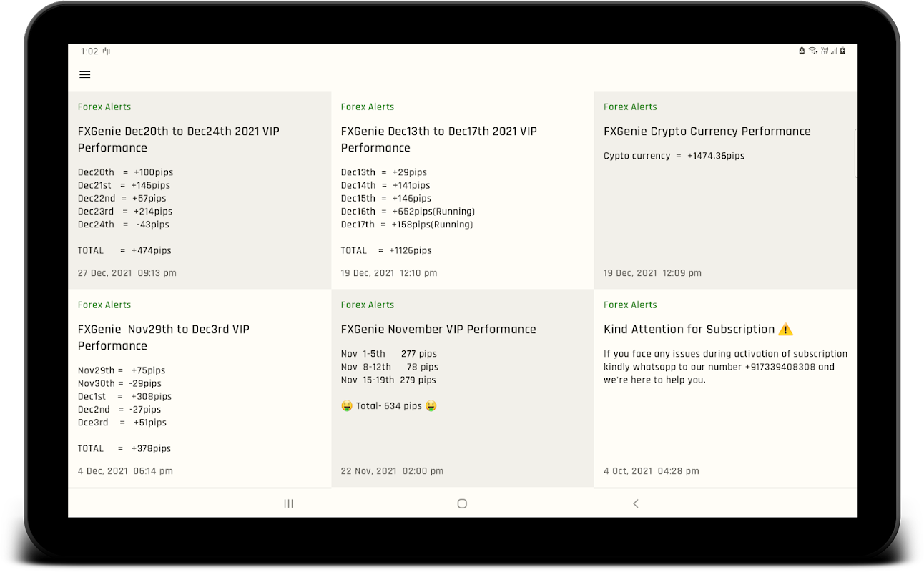Click the status bar clock showing 1:02
This screenshot has height=572, width=924.
[89, 51]
